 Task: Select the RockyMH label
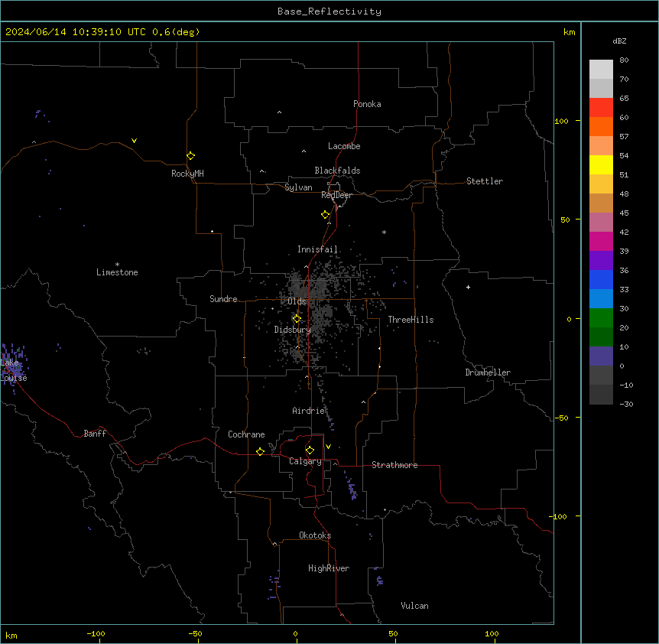point(187,174)
